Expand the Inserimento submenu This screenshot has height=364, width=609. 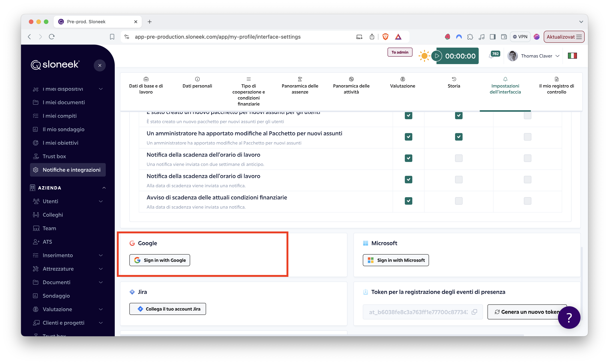tap(101, 255)
